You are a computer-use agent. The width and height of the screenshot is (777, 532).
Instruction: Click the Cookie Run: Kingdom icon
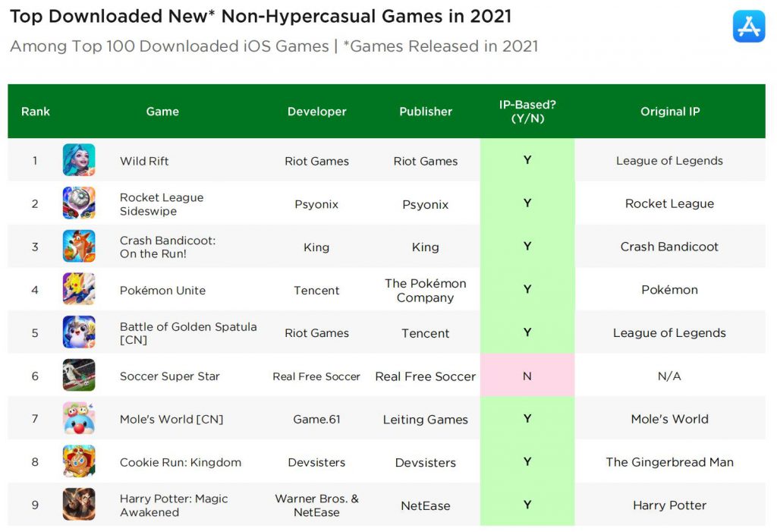coord(79,462)
